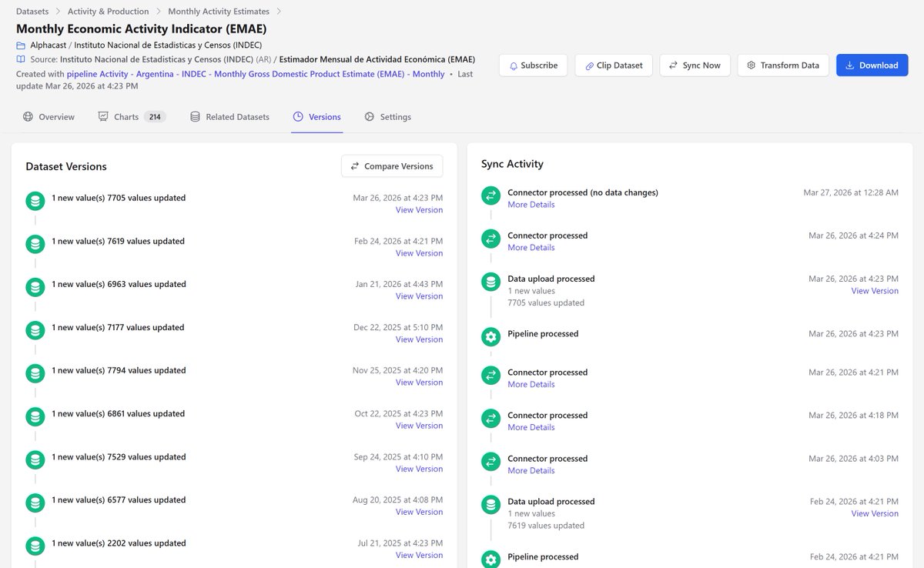
Task: Click the Dataset Versions heading
Action: tap(66, 166)
